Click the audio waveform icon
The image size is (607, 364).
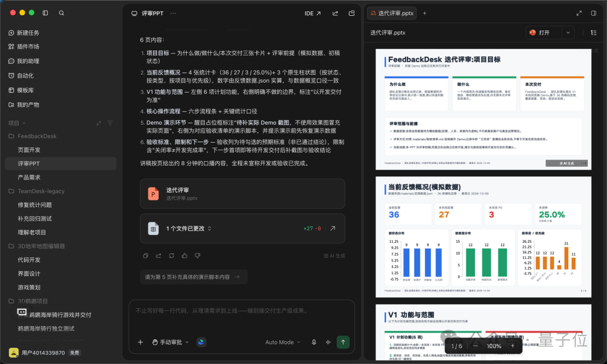[x=328, y=342]
